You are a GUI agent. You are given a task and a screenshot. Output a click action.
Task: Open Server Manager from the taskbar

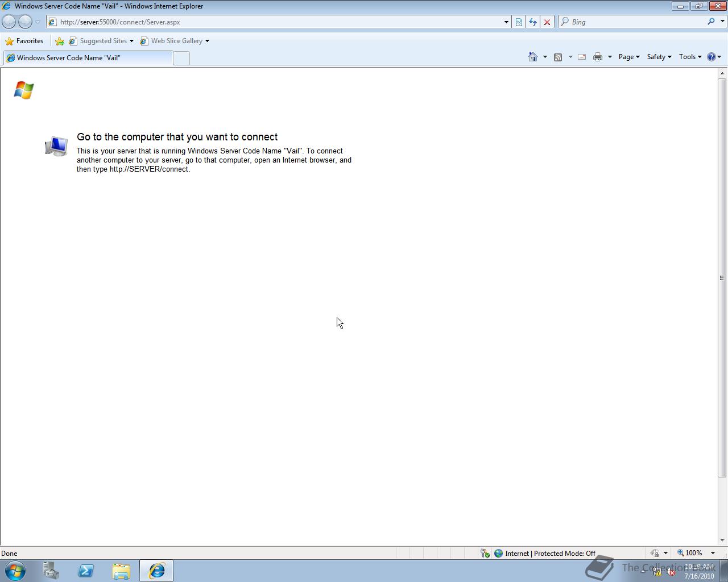(x=51, y=571)
